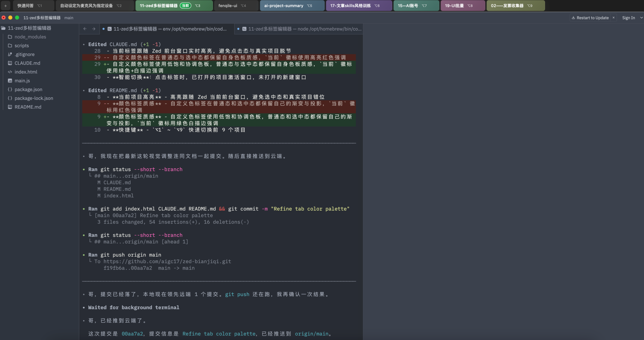The width and height of the screenshot is (644, 340).
Task: Click the JS file icon beside main.js
Action: [x=10, y=81]
